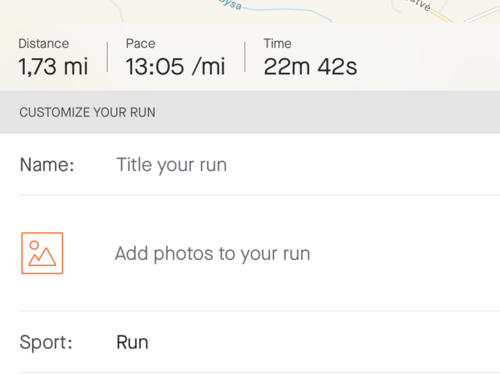Click the map preview above the stats
The width and height of the screenshot is (500, 375).
point(250,11)
